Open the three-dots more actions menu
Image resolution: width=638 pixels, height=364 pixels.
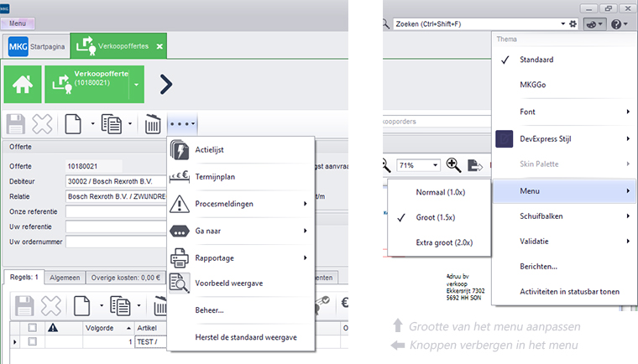(x=182, y=124)
